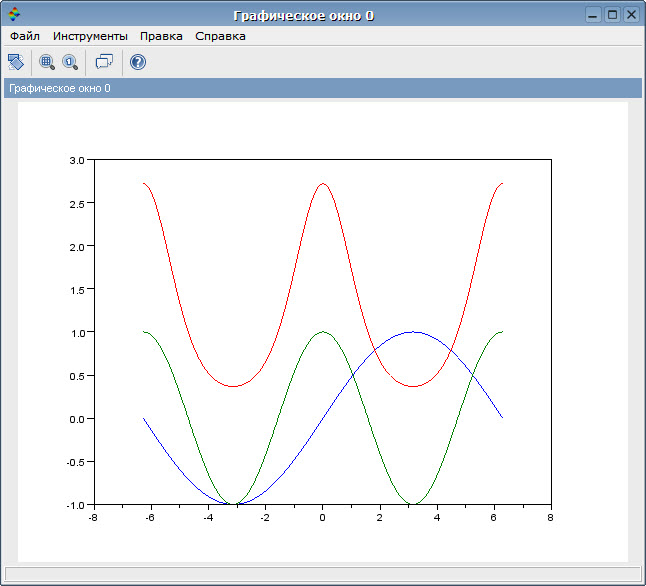Click the status bar at window bottom
646x586 pixels.
pos(323,574)
